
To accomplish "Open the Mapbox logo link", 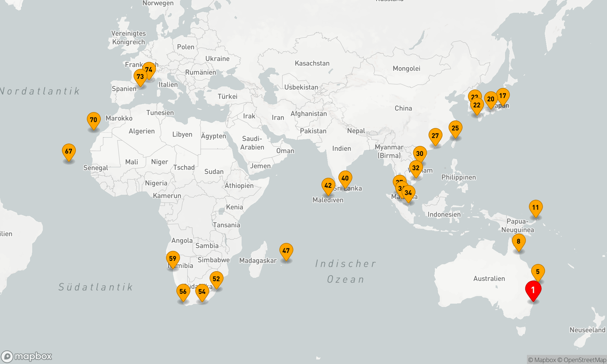I will point(27,356).
